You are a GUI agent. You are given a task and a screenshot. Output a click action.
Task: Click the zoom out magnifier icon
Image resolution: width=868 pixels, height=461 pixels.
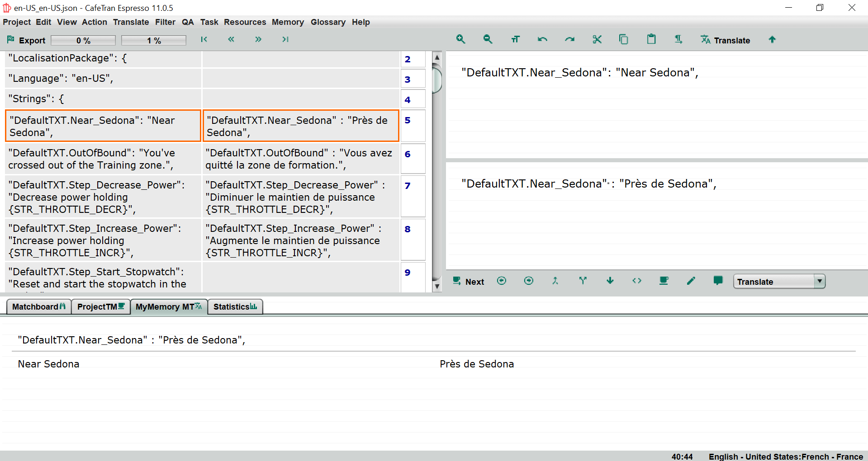click(x=488, y=39)
